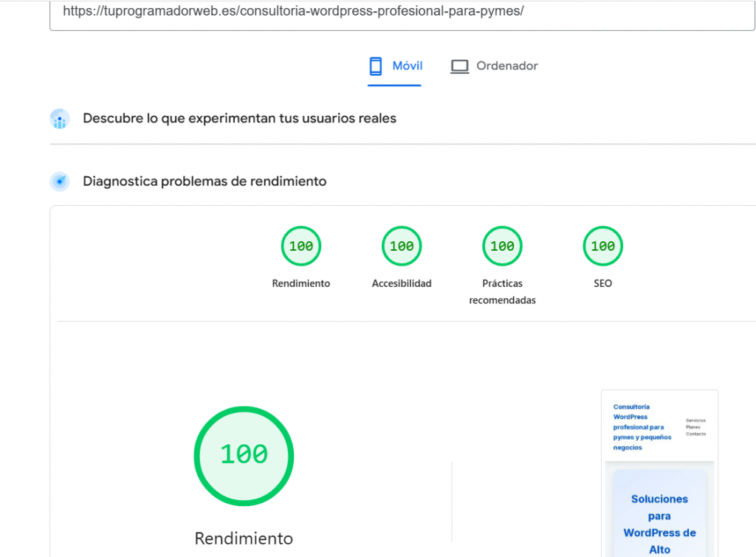This screenshot has width=756, height=557.
Task: Click the URL input field at the top
Action: [x=402, y=11]
